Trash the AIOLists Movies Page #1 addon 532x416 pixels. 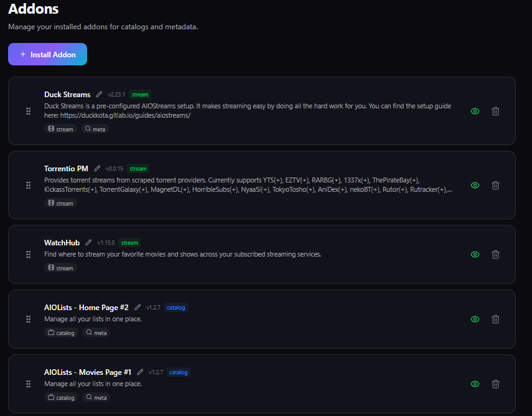click(x=495, y=384)
